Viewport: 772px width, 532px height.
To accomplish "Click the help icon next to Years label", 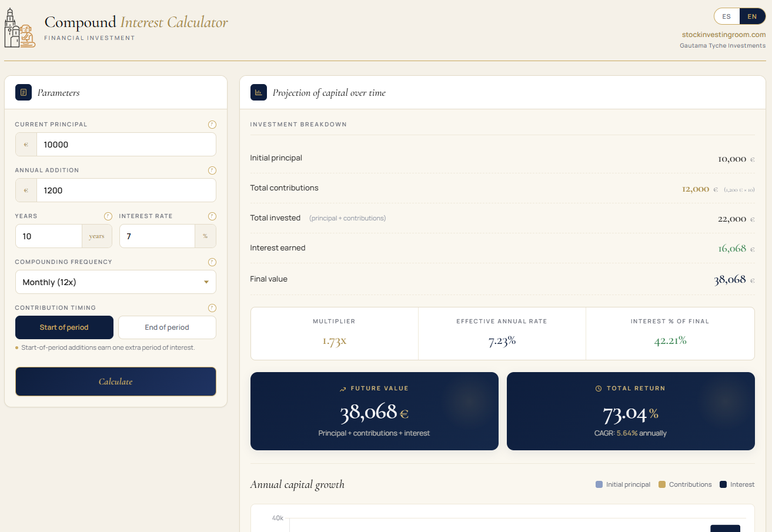I will tap(108, 216).
